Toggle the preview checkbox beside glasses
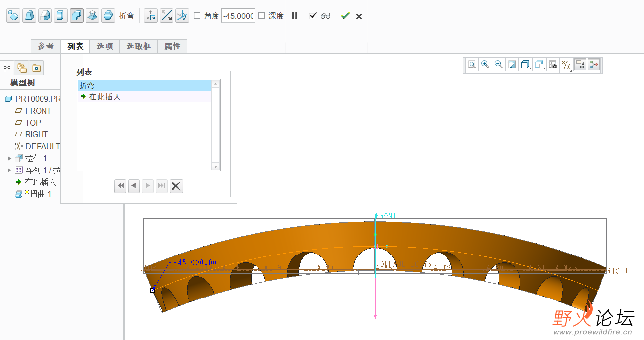644x340 pixels. (312, 16)
